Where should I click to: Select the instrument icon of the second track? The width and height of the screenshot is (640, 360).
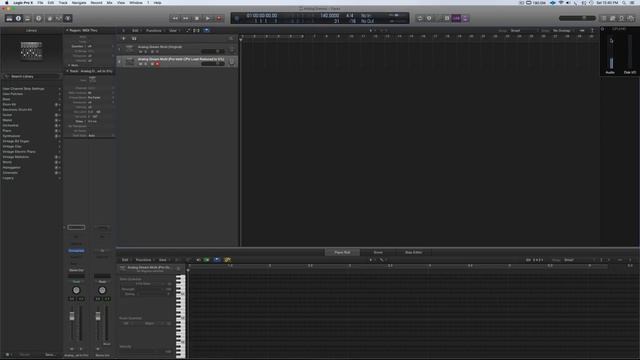pyautogui.click(x=129, y=61)
